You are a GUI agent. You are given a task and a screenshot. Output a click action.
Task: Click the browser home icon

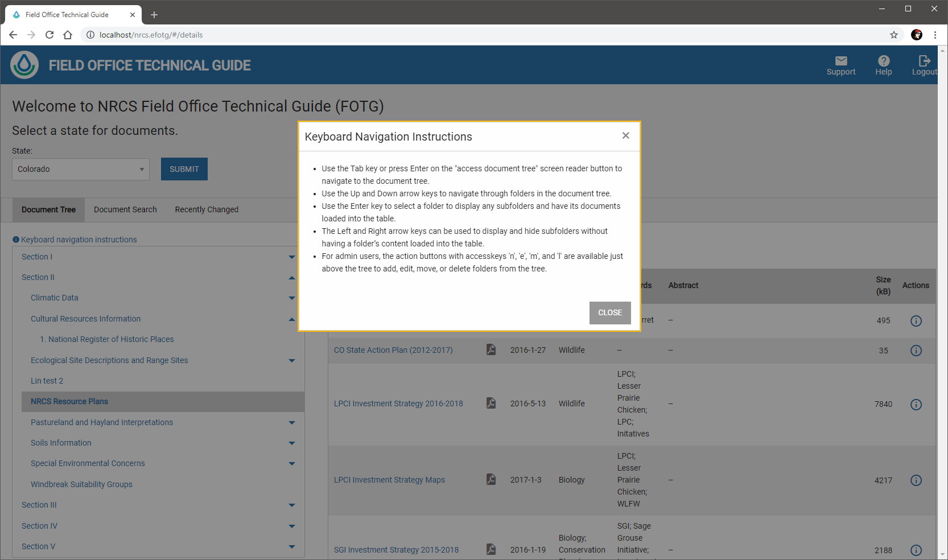pos(68,35)
